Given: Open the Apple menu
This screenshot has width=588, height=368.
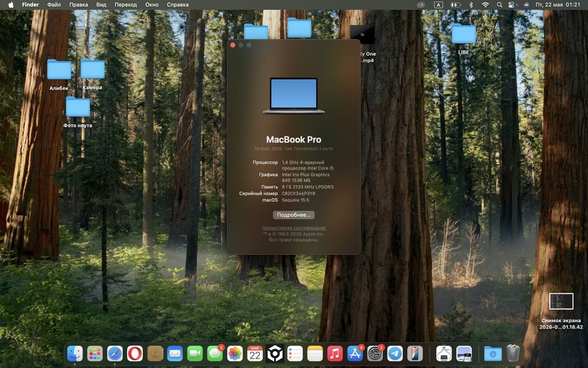Looking at the screenshot, I should pos(11,5).
